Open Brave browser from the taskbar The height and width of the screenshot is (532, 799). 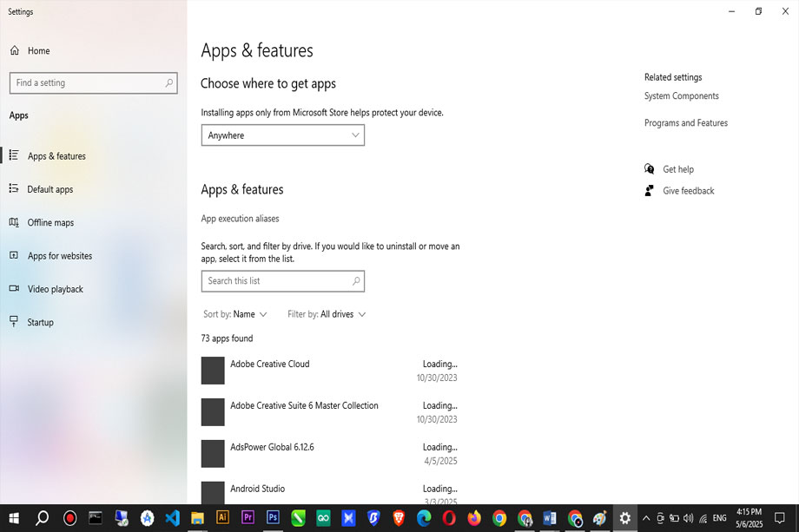click(x=399, y=518)
